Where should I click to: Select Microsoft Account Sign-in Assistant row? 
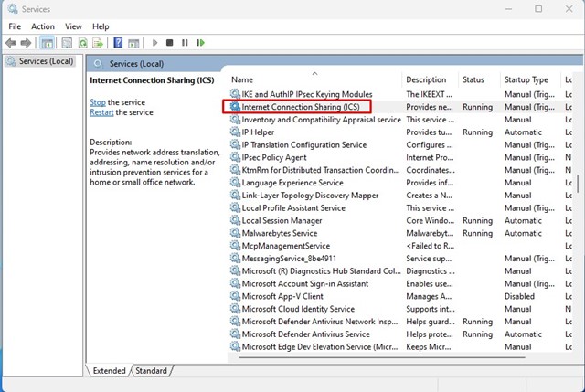coord(305,283)
